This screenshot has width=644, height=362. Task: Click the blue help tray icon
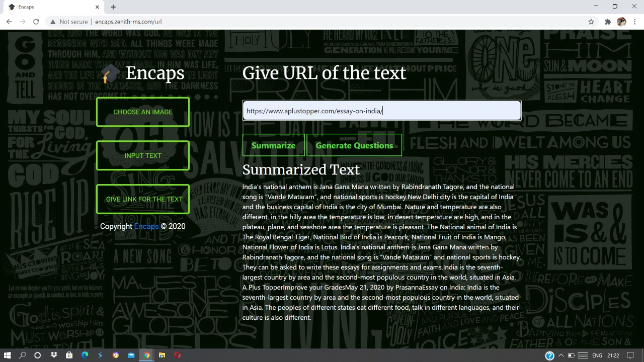549,355
